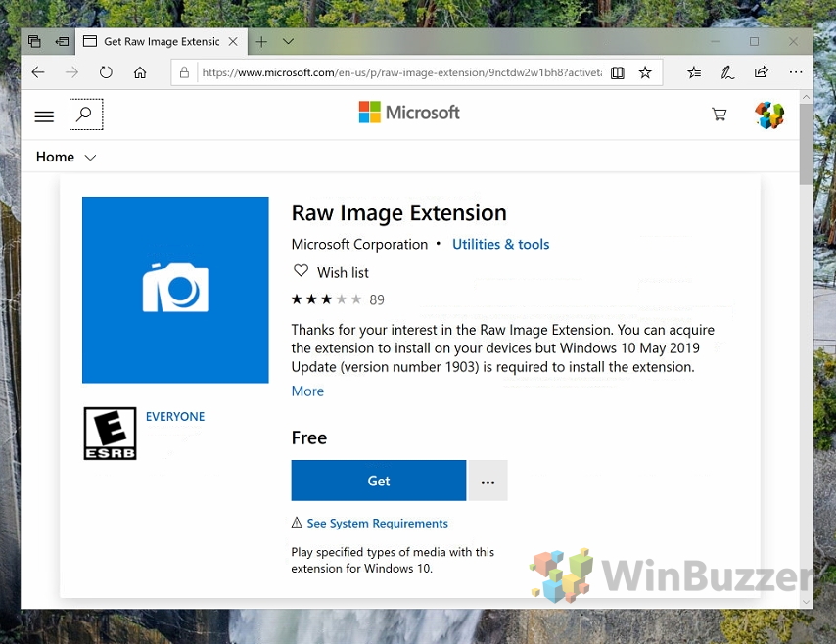The height and width of the screenshot is (644, 836).
Task: Open the account profile avatar
Action: [769, 115]
